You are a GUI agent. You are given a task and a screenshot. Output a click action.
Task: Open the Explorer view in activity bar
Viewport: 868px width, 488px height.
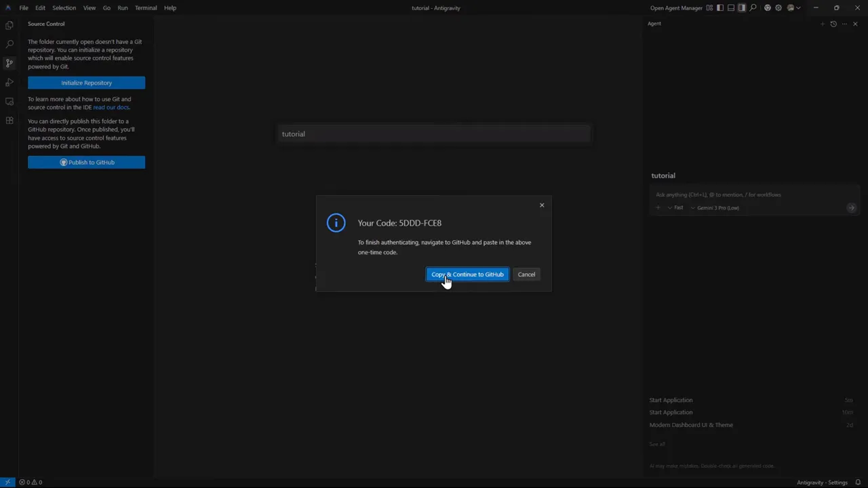pyautogui.click(x=9, y=24)
